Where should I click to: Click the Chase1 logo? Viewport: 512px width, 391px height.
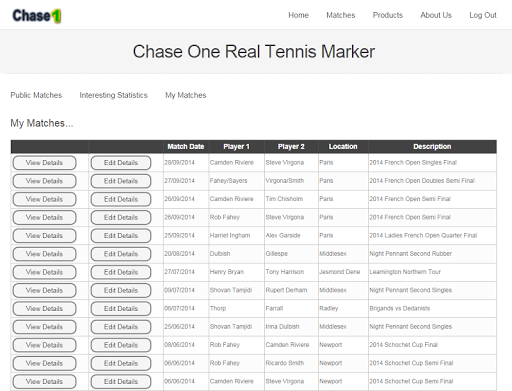pos(37,16)
